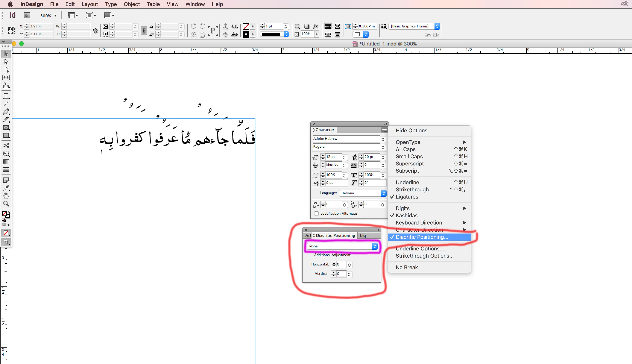Screen dimensions: 632x364
Task: Expand the Adobe Hebrew font family list
Action: coord(382,139)
